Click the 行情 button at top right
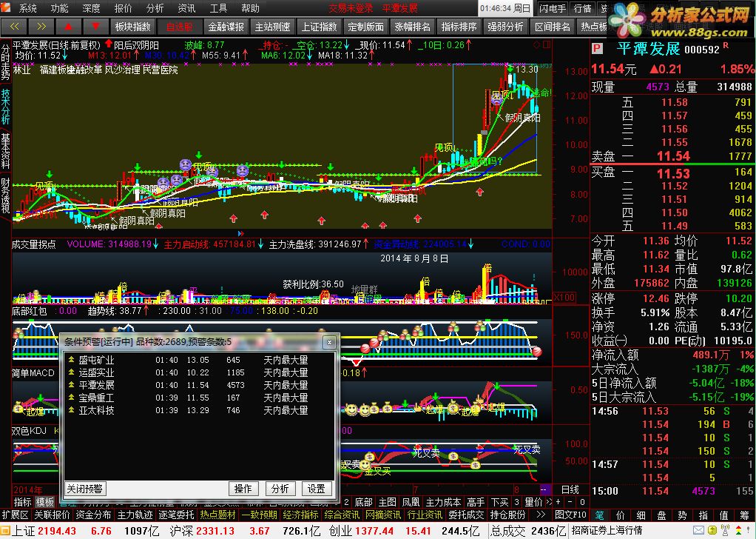The image size is (756, 539). click(582, 8)
